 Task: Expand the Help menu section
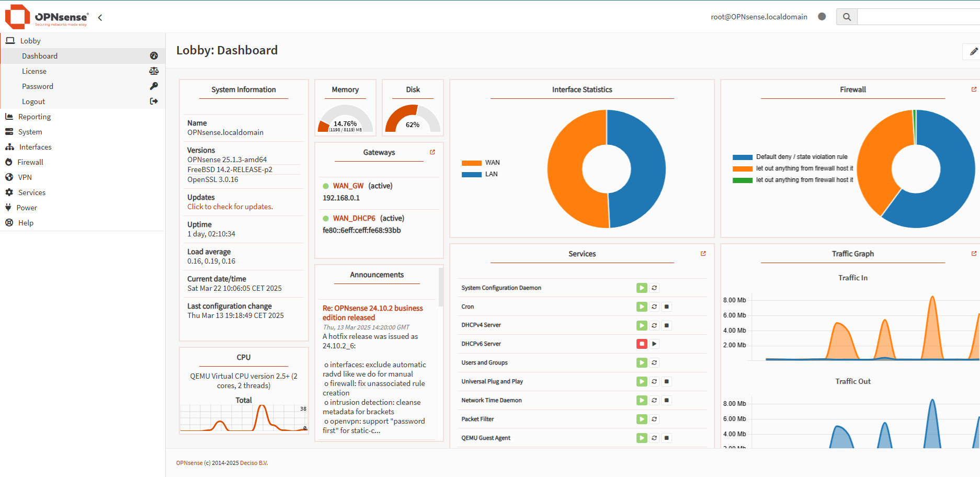pyautogui.click(x=83, y=223)
